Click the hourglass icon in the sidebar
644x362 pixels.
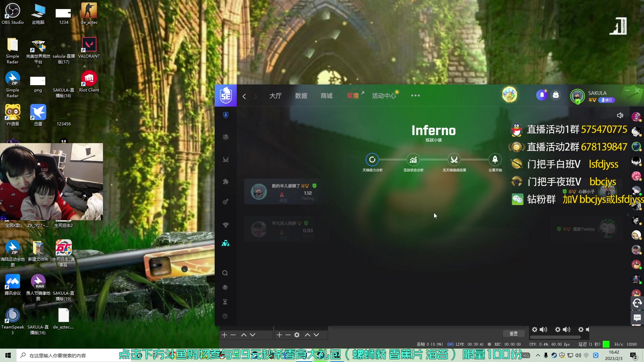point(225,302)
